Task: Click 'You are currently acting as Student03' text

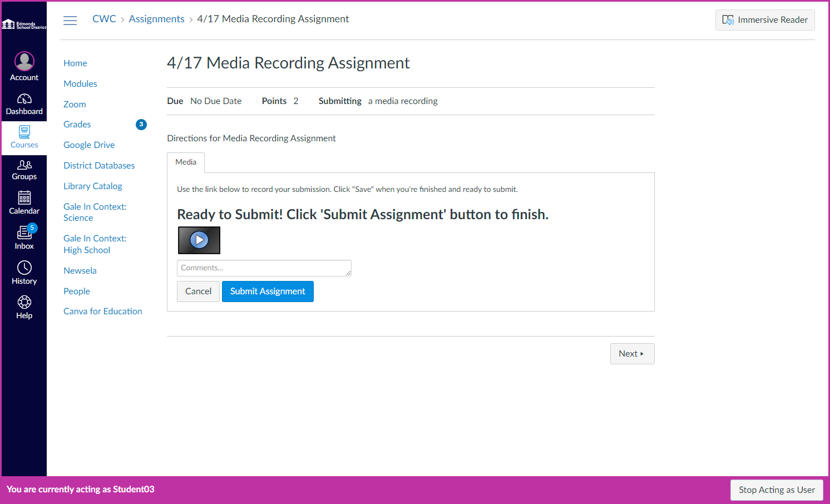Action: tap(81, 490)
